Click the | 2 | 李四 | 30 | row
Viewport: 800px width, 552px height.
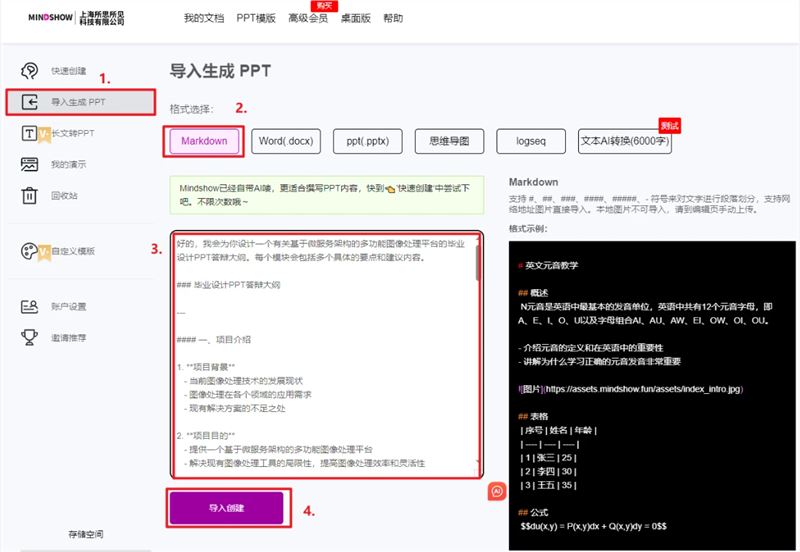548,471
